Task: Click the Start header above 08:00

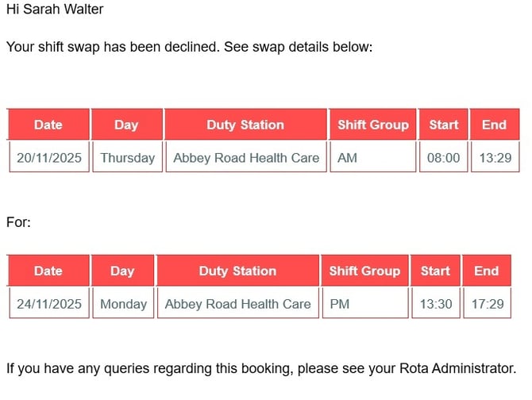Action: [443, 125]
